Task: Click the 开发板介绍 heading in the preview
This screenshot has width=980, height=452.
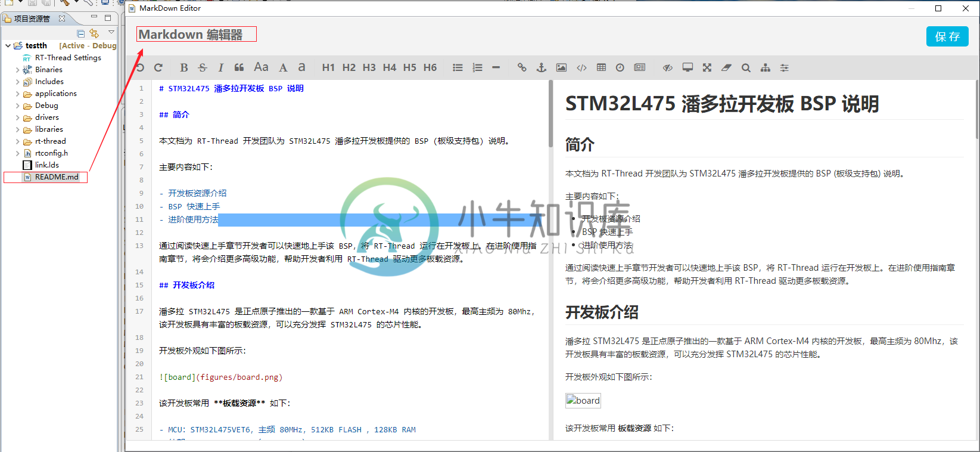Action: 602,312
